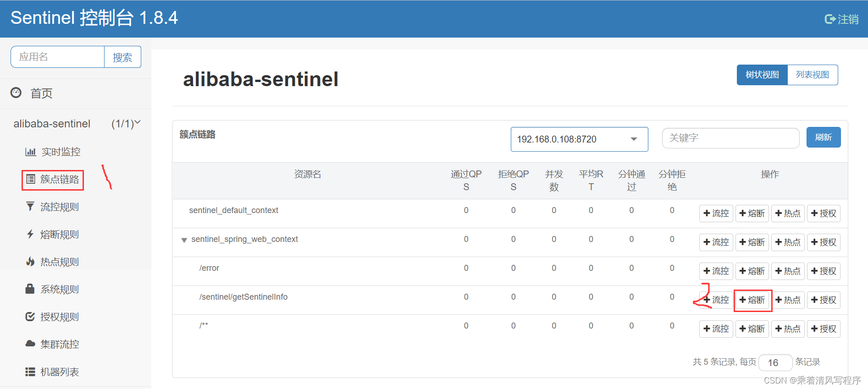Add 授权 rule for /error
The height and width of the screenshot is (389, 868).
[x=824, y=271]
